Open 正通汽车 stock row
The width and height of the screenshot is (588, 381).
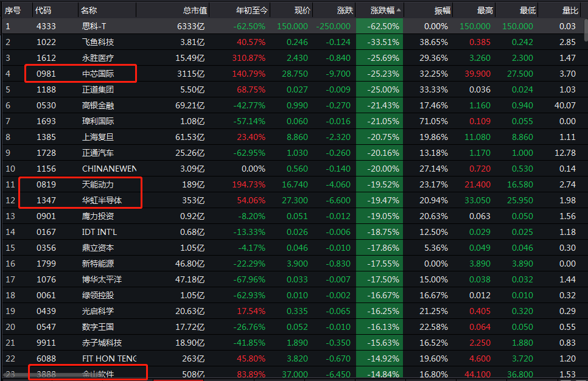(x=294, y=153)
